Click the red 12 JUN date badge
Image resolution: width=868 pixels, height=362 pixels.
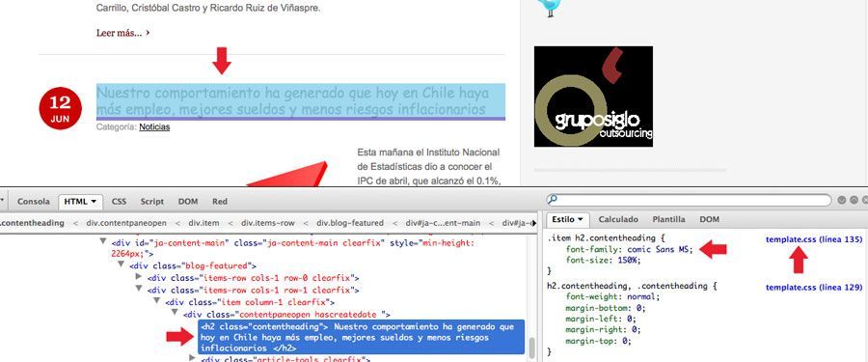coord(61,108)
